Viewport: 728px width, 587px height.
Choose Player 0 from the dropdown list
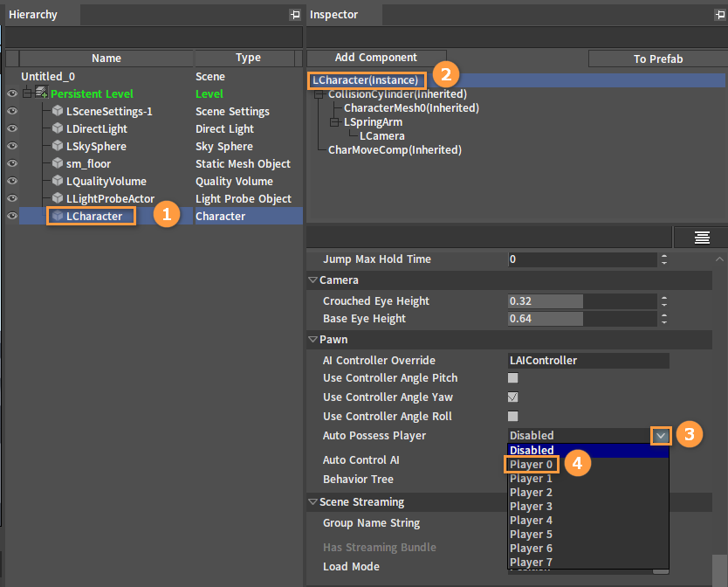pyautogui.click(x=532, y=465)
